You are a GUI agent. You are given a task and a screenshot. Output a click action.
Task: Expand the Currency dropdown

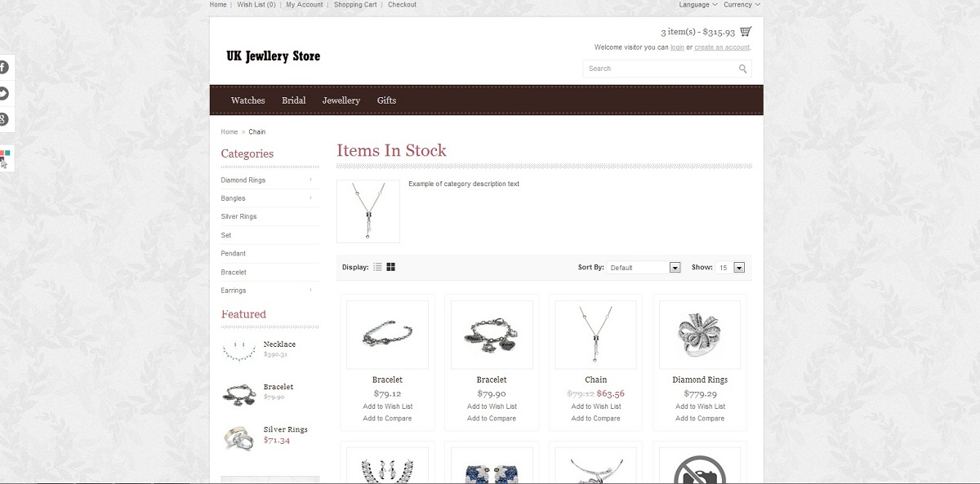(x=742, y=5)
